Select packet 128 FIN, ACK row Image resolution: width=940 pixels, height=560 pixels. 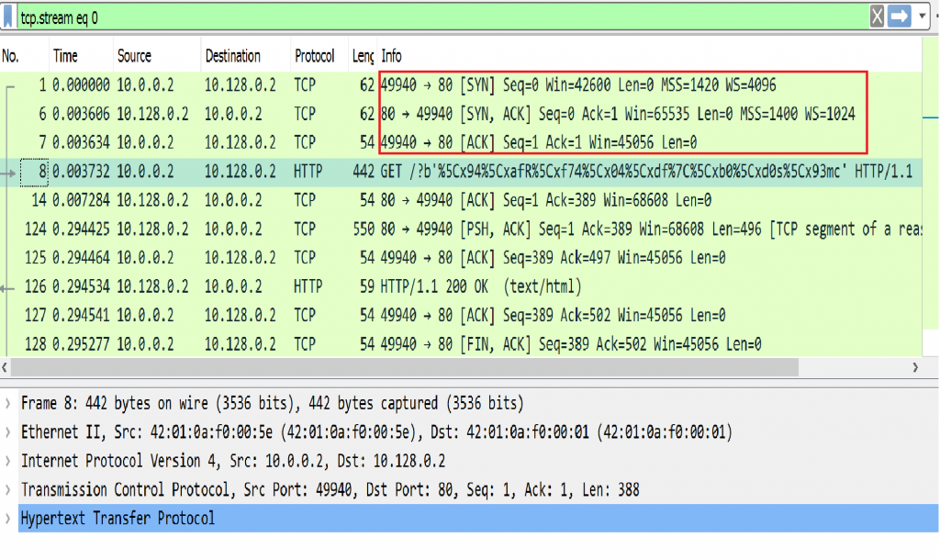461,344
